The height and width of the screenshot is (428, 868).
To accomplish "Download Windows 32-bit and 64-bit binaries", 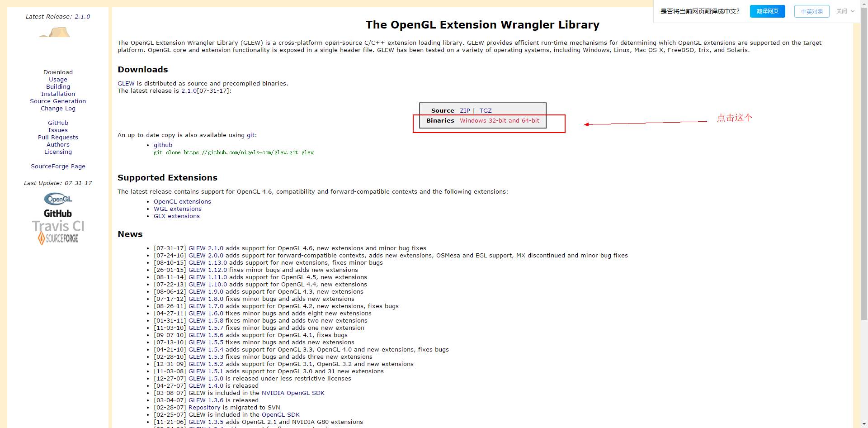I will (x=500, y=121).
